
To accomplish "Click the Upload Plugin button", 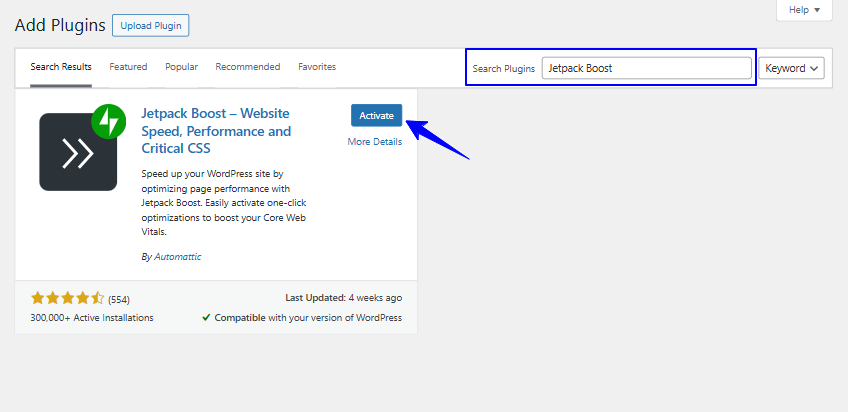I will tap(150, 25).
